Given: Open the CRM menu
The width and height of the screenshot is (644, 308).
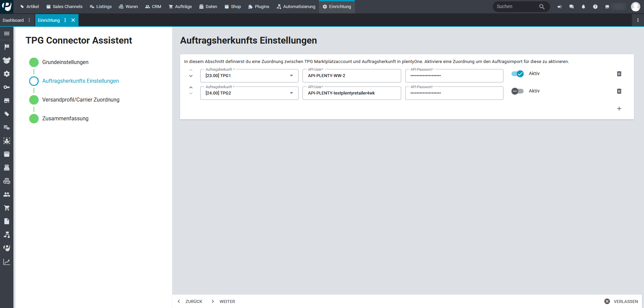Looking at the screenshot, I should [153, 7].
